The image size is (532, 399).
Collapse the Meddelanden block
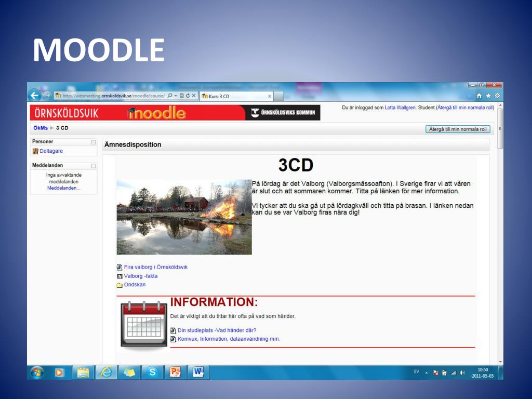click(x=94, y=166)
